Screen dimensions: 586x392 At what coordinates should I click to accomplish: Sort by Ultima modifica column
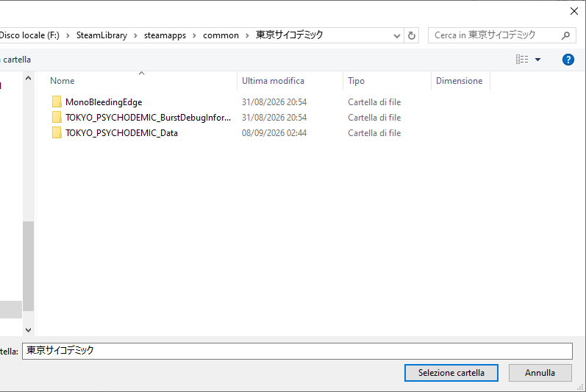tap(273, 81)
